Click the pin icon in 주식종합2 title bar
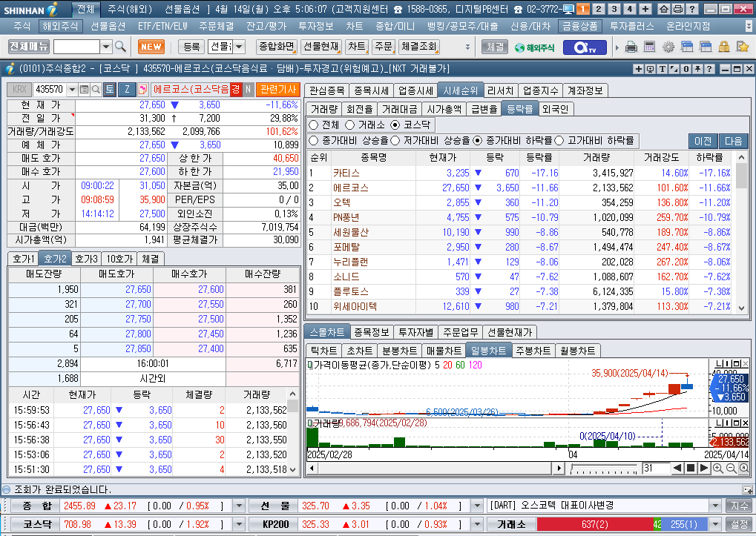 coord(697,69)
